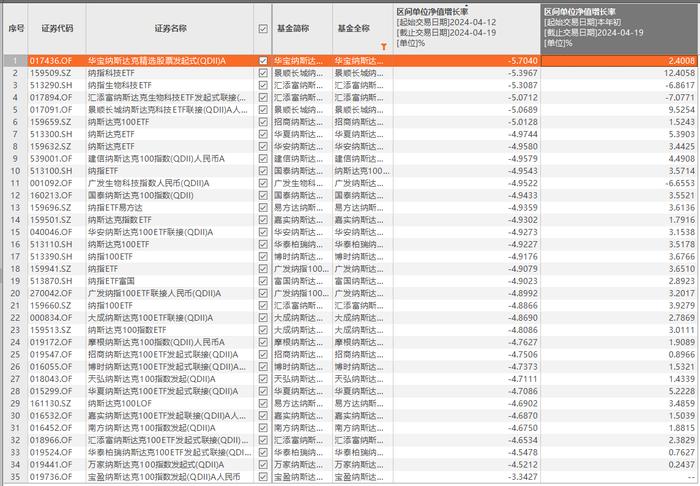Select security code 019524.OF
This screenshot has height=486, width=700.
click(x=51, y=453)
